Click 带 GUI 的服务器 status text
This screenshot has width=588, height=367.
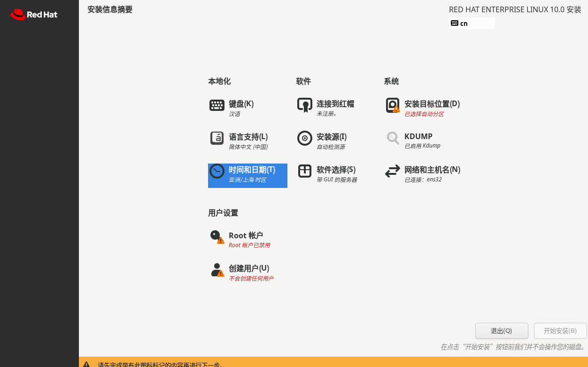click(x=337, y=180)
